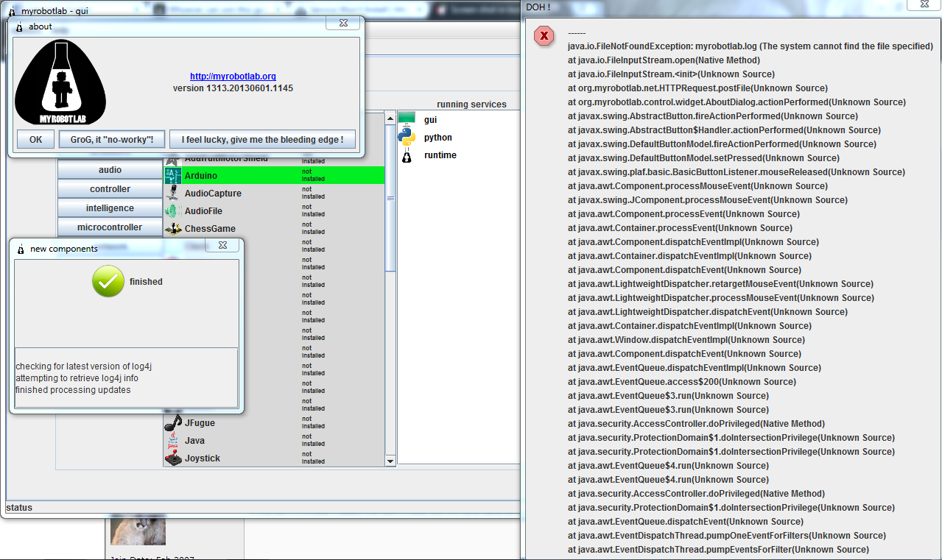
Task: Click the runtime running service icon
Action: tap(407, 155)
